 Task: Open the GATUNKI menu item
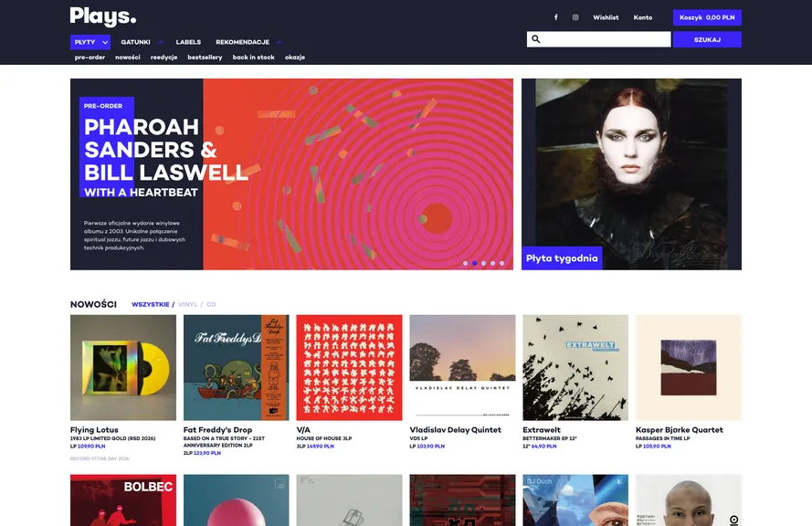point(136,42)
